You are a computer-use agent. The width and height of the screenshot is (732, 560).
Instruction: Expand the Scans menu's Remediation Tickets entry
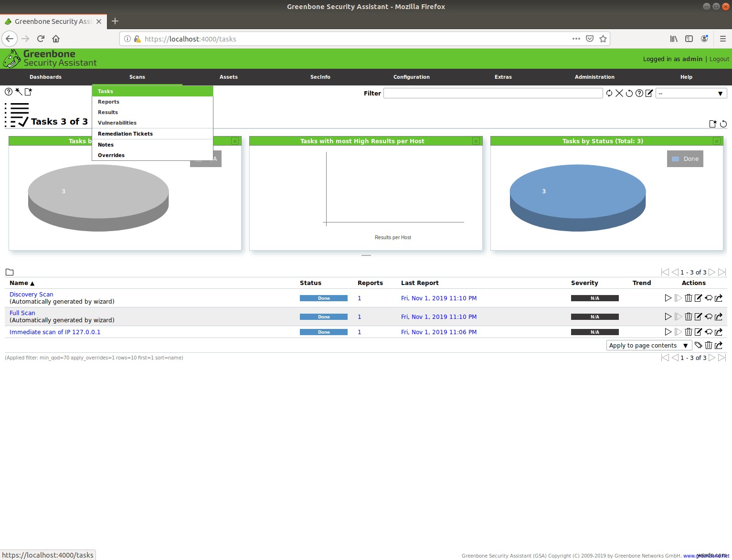125,134
